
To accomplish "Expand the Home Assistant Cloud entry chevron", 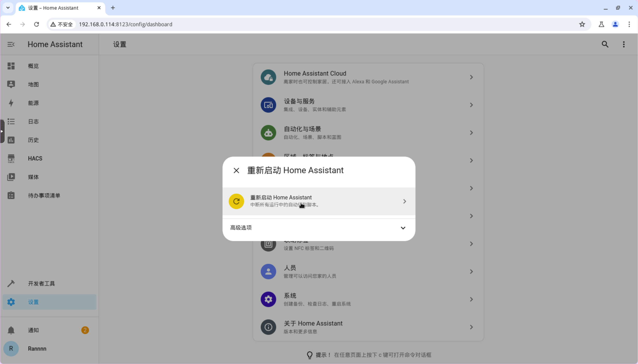I will coord(471,77).
